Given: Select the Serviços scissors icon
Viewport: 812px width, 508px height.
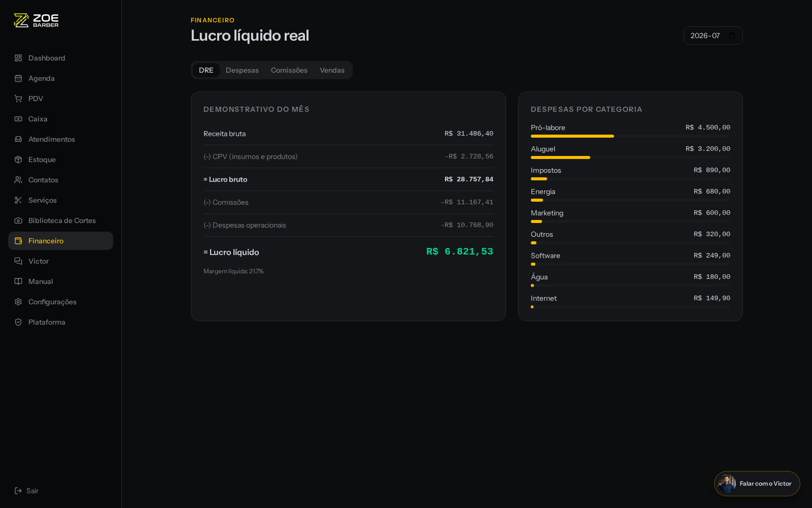Looking at the screenshot, I should (x=18, y=200).
